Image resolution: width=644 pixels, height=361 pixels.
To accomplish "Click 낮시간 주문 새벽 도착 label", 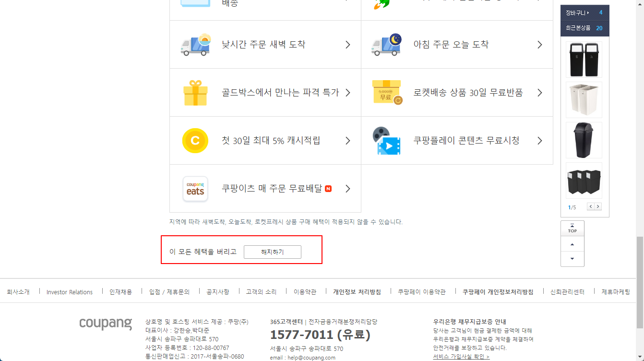I will [x=263, y=45].
